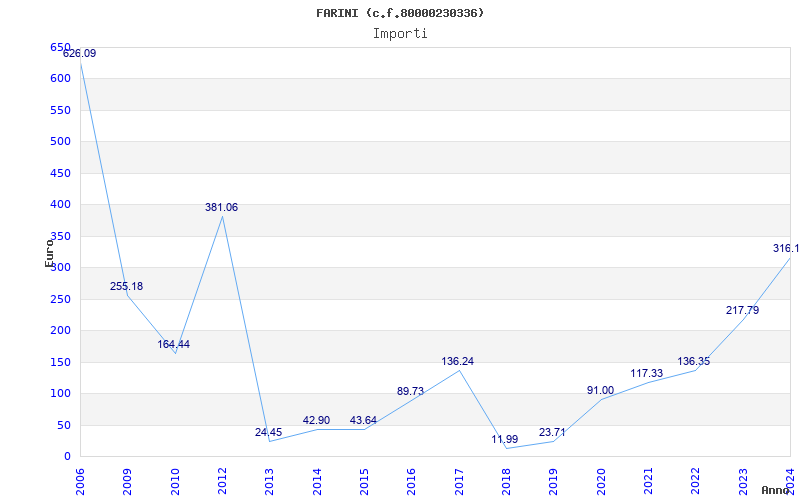
Task: Click the 550 y-axis tick label
Action: coord(60,110)
